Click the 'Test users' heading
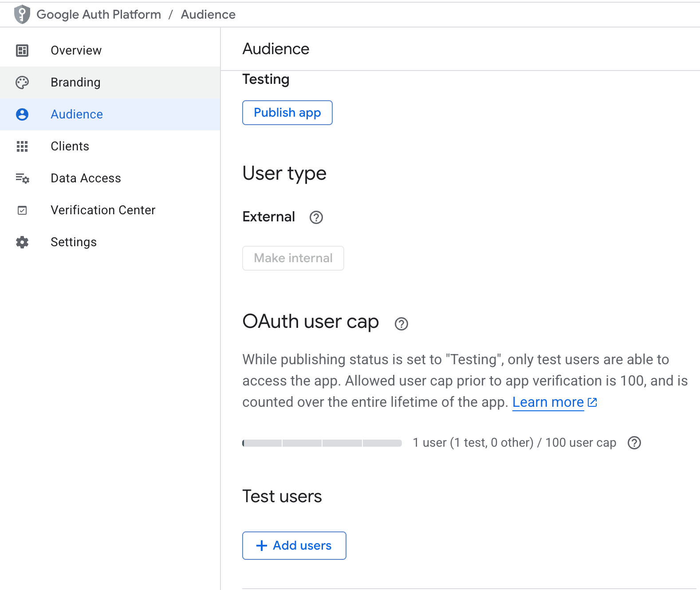Image resolution: width=700 pixels, height=590 pixels. pos(282,496)
